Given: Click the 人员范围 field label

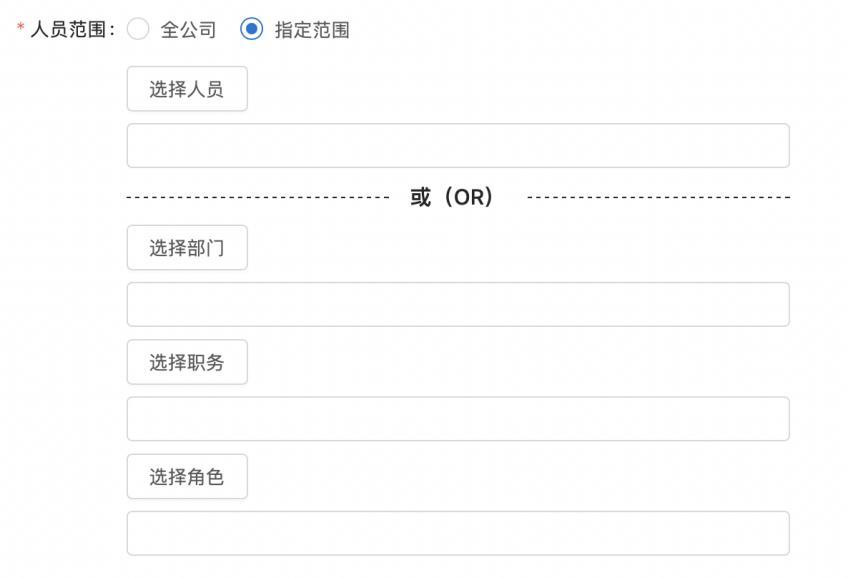Looking at the screenshot, I should pyautogui.click(x=69, y=30).
